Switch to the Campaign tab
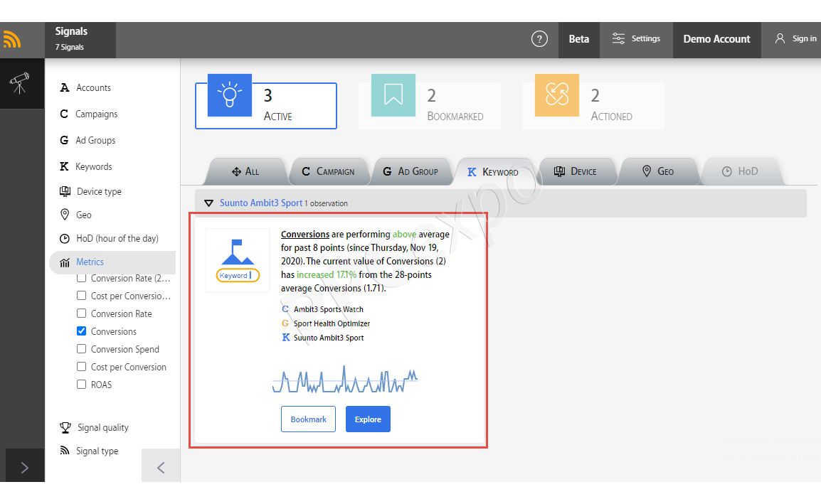821x504 pixels. coord(328,171)
